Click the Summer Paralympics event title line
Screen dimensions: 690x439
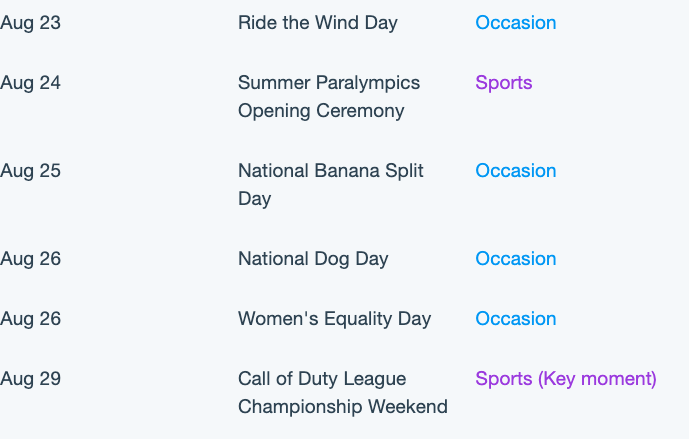click(x=329, y=83)
